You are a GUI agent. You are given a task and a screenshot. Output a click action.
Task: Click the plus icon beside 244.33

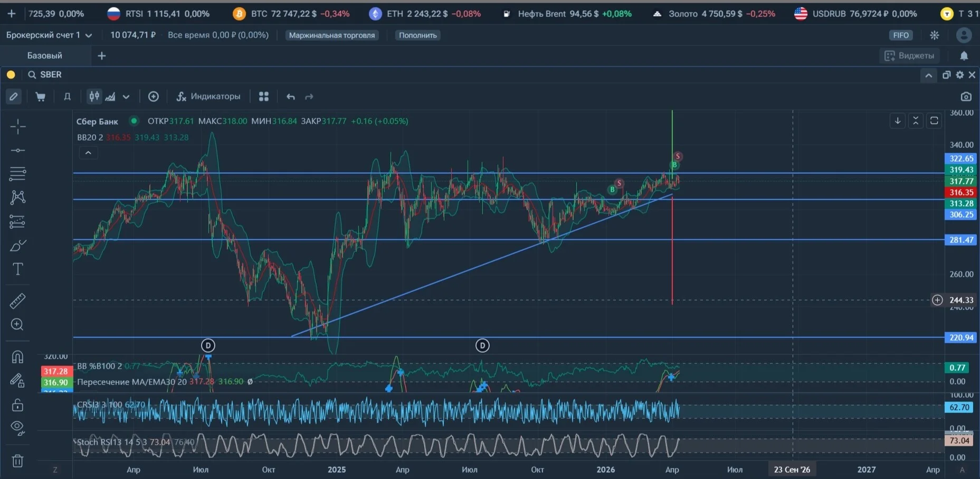pyautogui.click(x=937, y=300)
